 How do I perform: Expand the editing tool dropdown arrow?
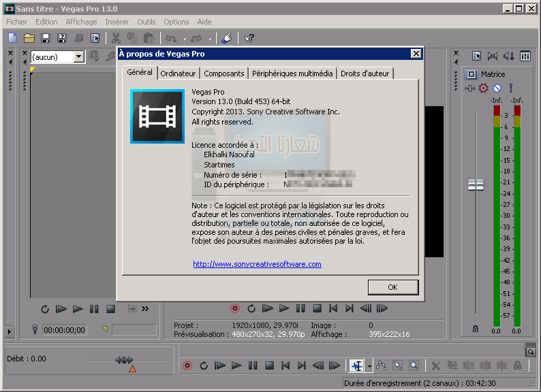click(369, 366)
